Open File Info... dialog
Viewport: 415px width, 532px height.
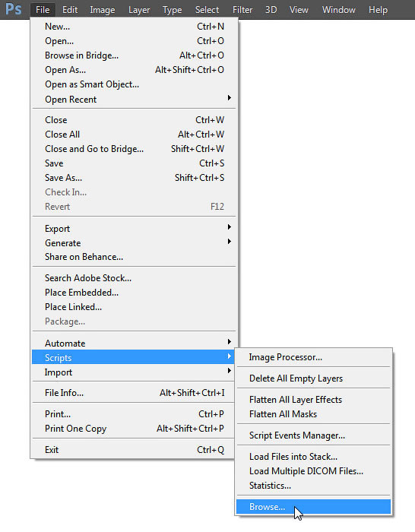134,393
